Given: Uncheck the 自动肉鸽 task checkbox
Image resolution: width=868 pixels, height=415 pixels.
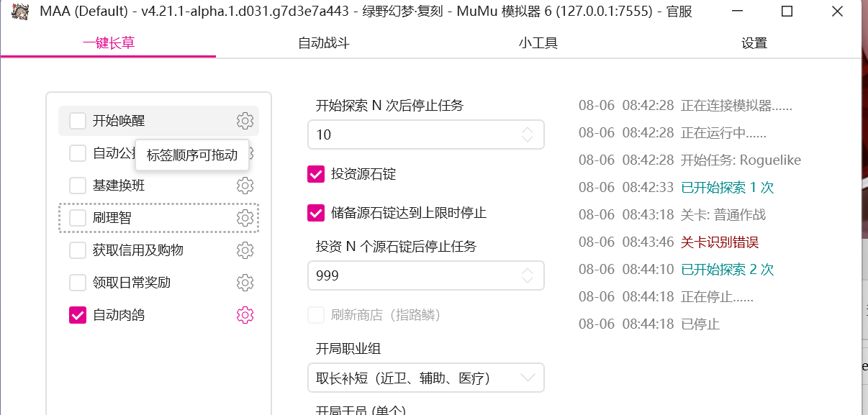Looking at the screenshot, I should point(77,314).
